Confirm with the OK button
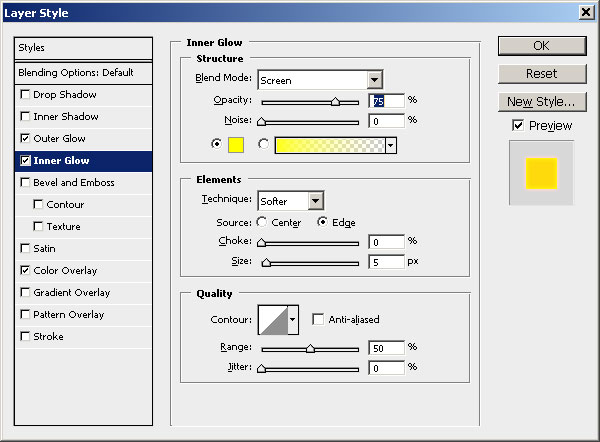The width and height of the screenshot is (600, 442). coord(542,46)
